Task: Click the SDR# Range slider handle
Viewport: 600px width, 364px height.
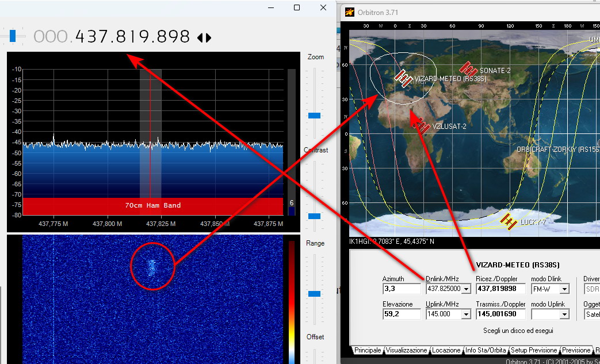Action: [x=315, y=294]
